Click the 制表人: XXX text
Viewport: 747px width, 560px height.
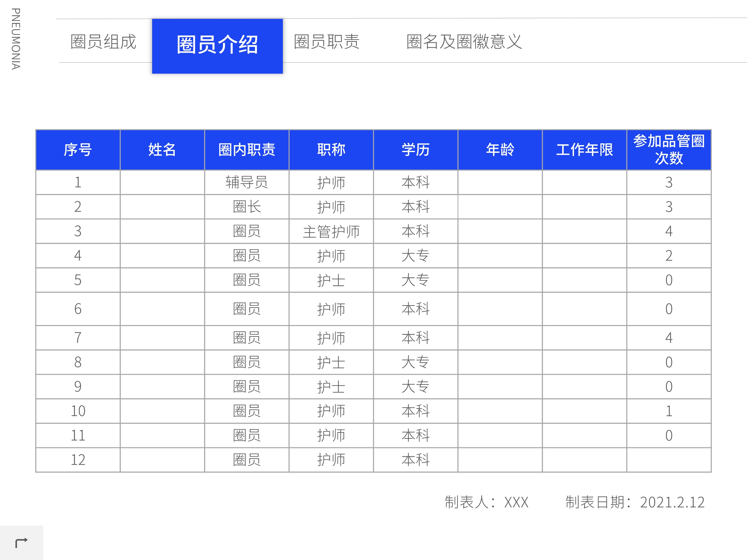pyautogui.click(x=487, y=502)
